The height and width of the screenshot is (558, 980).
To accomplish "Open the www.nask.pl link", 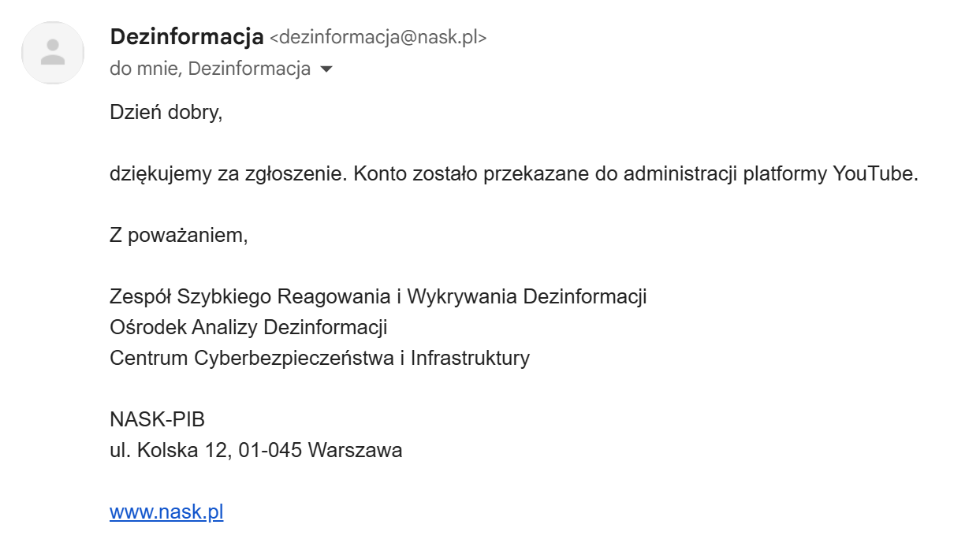I will tap(166, 512).
